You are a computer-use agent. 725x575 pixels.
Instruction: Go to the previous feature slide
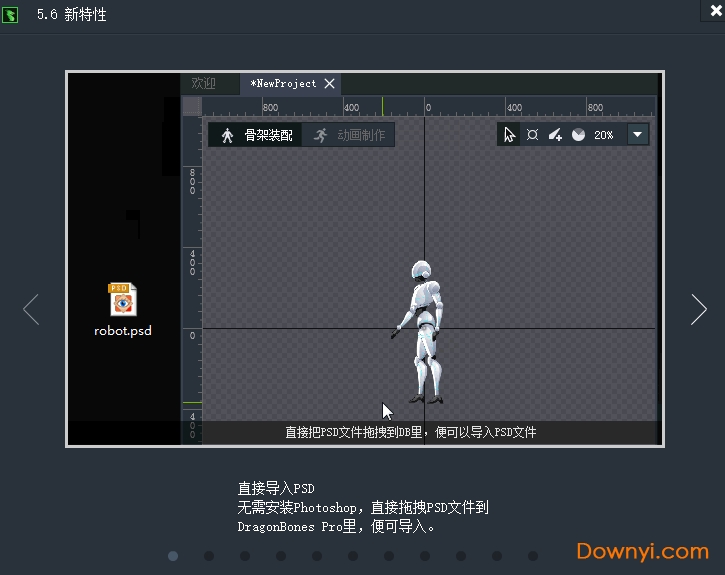(31, 309)
